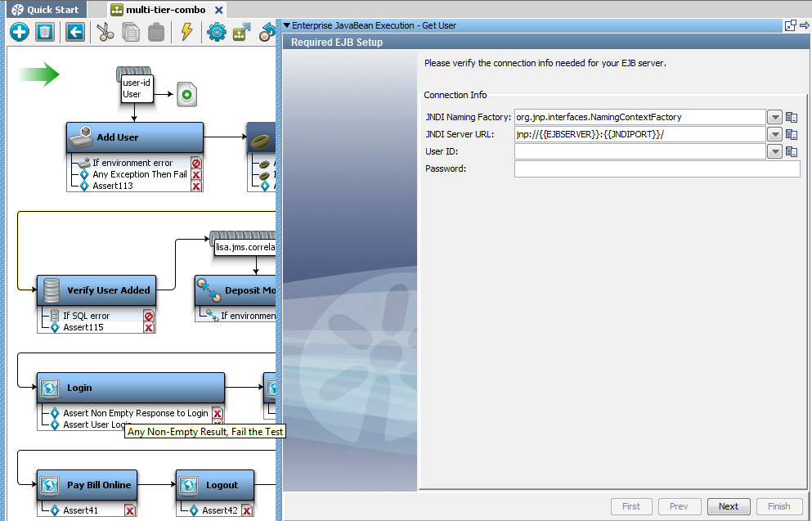
Task: Select the Add User step node
Action: point(135,137)
